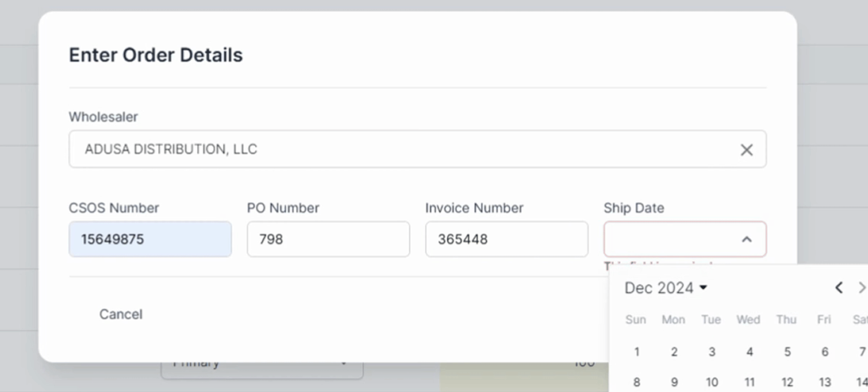Select December 3 in calendar

pos(712,352)
